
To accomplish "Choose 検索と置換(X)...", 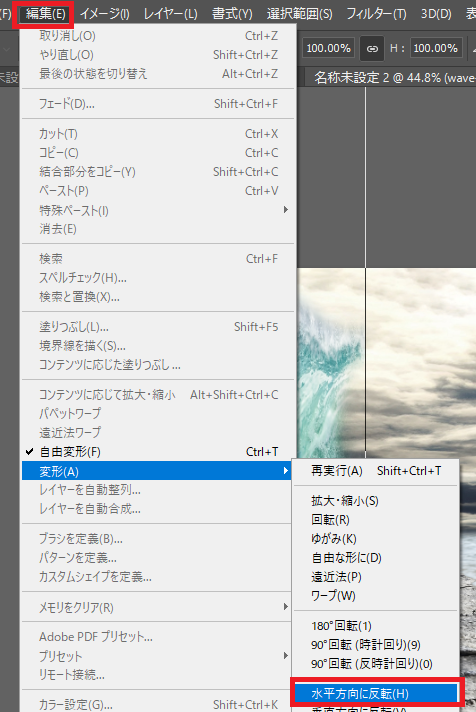I will tap(159, 297).
